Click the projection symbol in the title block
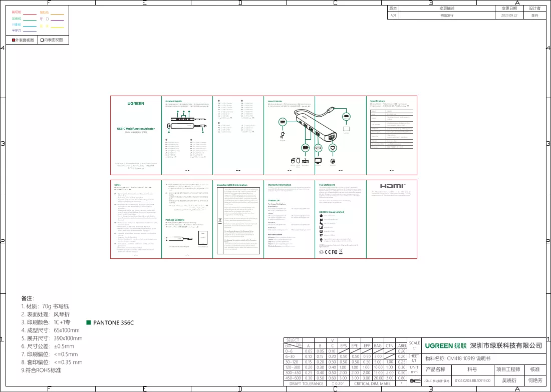The height and width of the screenshot is (392, 551). tap(415, 381)
